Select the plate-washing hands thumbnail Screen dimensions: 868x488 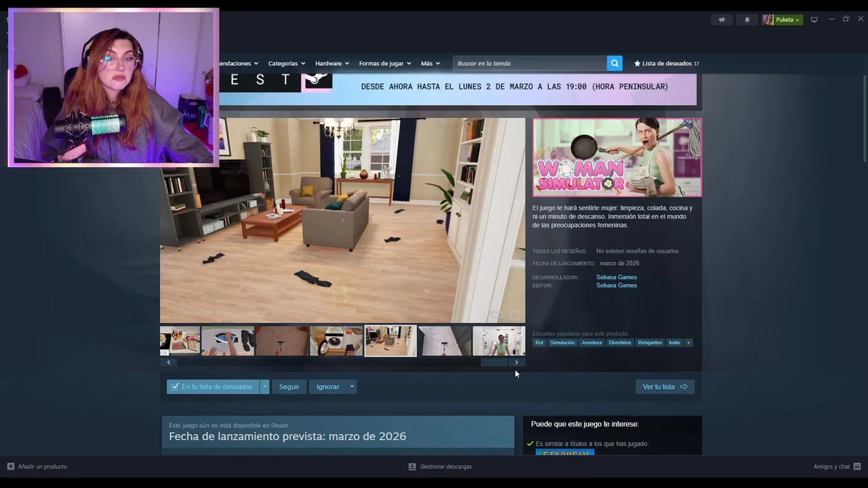coord(228,341)
